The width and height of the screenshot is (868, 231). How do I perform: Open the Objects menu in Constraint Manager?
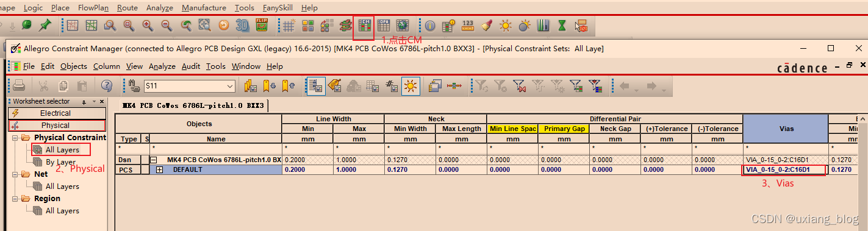[74, 66]
